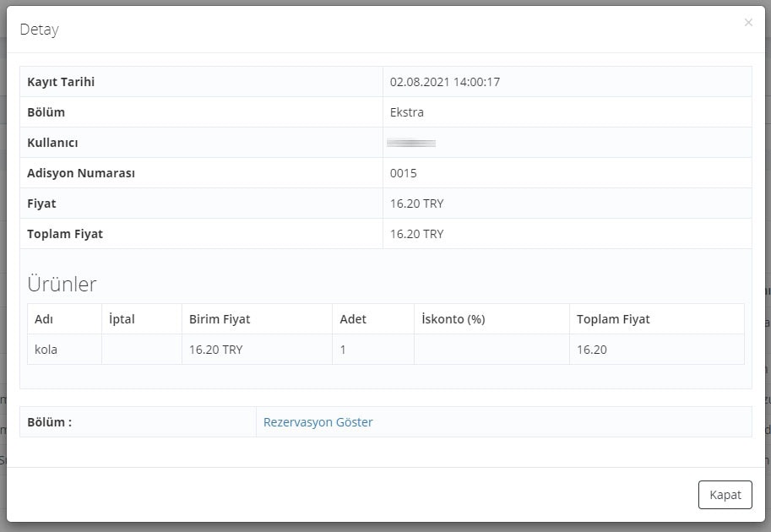
Task: Click the Kayıt Tarihi label
Action: point(61,82)
